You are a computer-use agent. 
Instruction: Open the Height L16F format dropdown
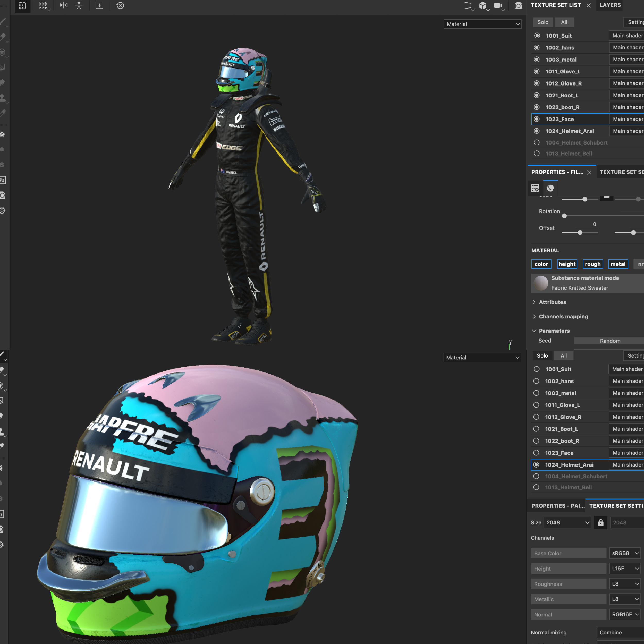click(x=625, y=568)
